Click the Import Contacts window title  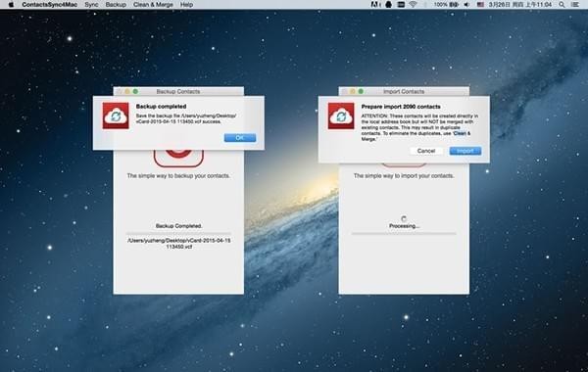click(x=404, y=91)
